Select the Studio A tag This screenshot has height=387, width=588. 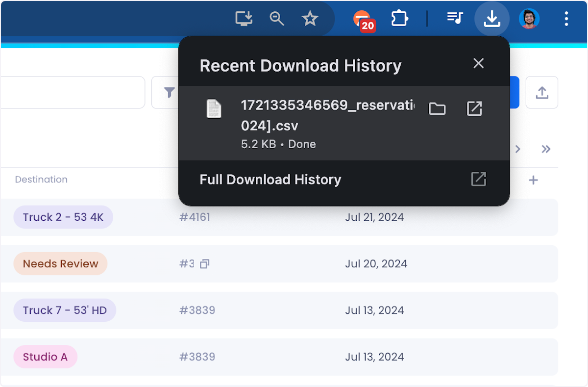(45, 357)
